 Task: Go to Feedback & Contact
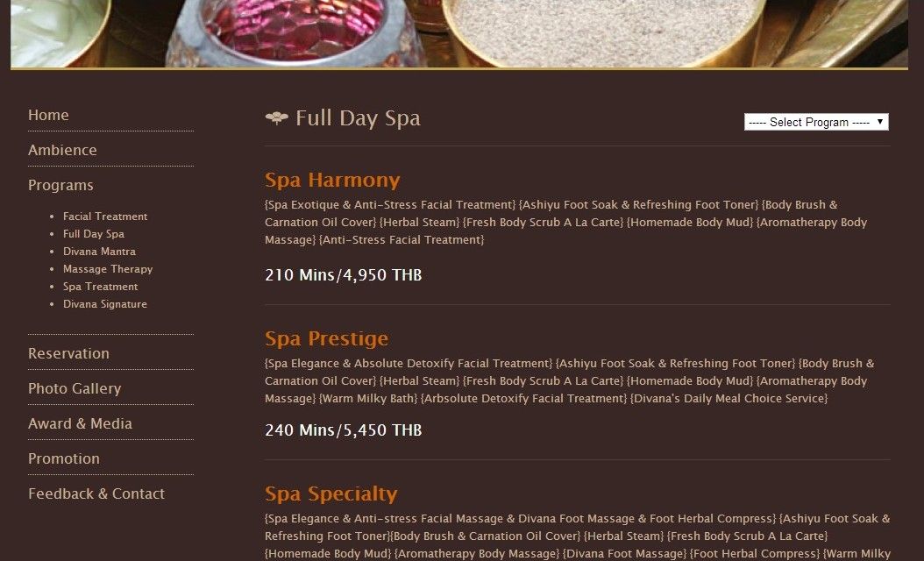pyautogui.click(x=96, y=494)
